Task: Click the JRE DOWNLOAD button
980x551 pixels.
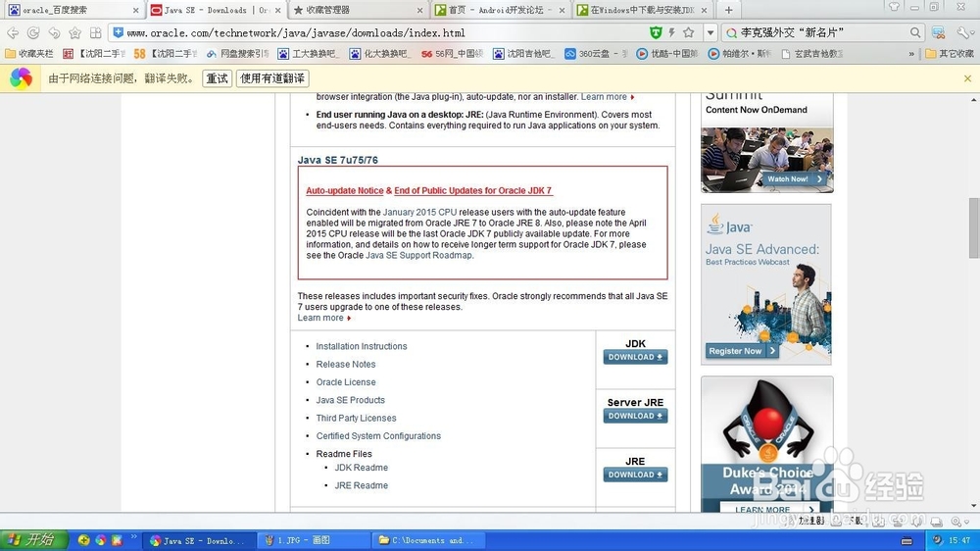Action: 635,475
